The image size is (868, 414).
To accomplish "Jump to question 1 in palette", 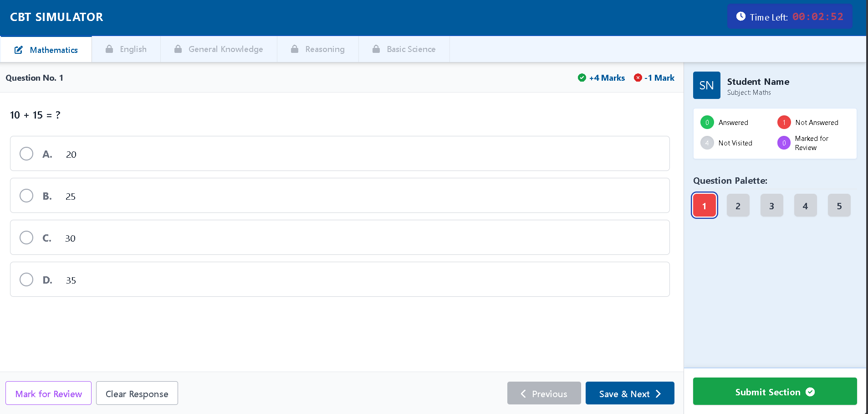I will click(x=705, y=205).
